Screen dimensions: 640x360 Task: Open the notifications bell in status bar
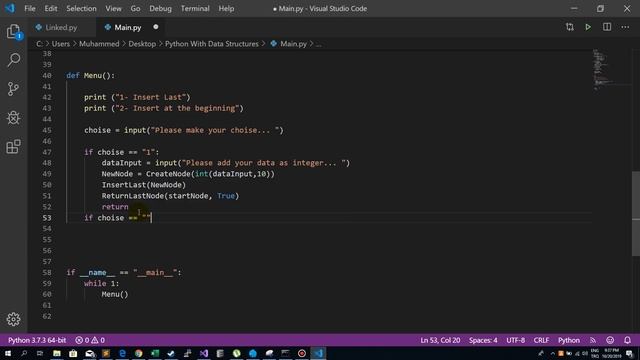tap(627, 340)
